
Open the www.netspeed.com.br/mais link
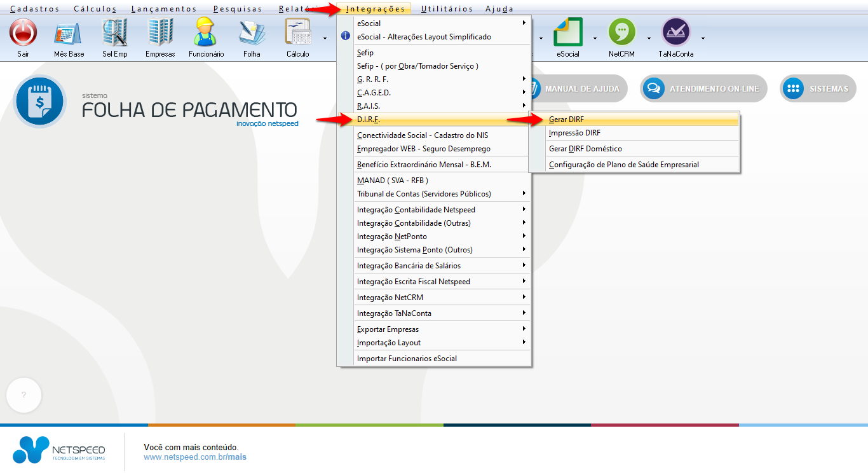(195, 457)
